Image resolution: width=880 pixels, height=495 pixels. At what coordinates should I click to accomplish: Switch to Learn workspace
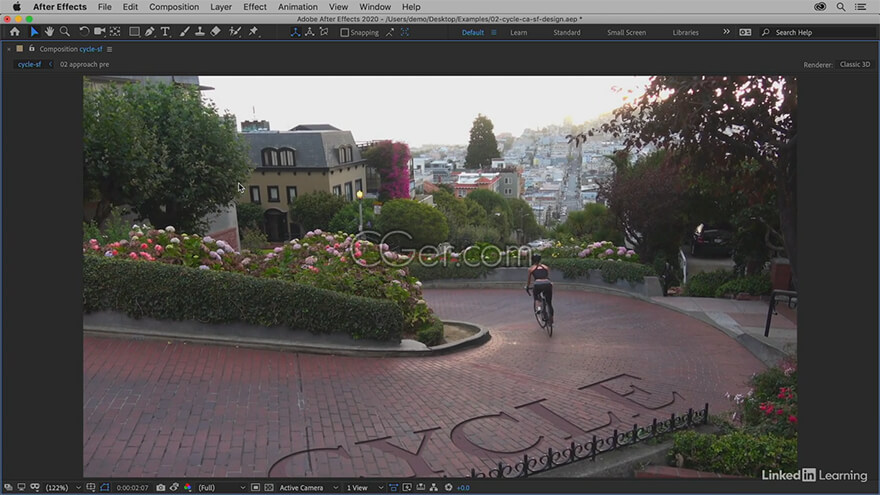point(519,33)
